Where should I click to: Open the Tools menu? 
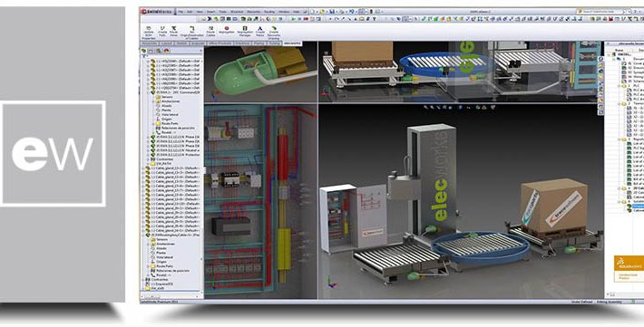pos(222,12)
